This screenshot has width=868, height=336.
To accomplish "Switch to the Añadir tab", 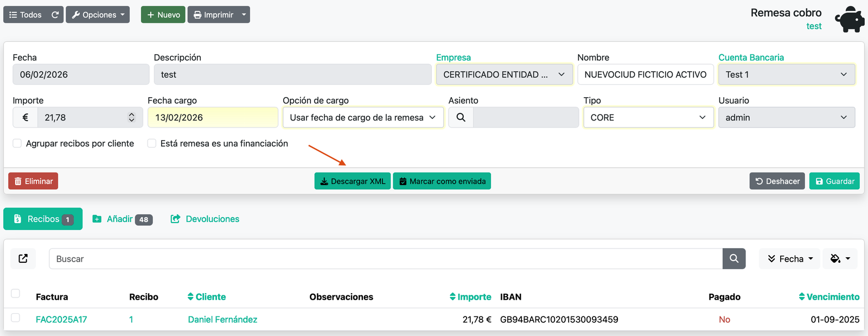I will [x=123, y=219].
